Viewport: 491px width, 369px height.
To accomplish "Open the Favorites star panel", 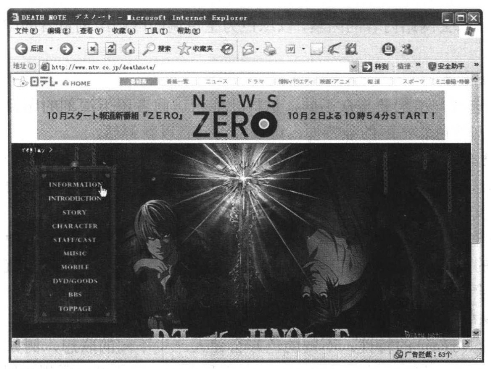I will pos(195,49).
